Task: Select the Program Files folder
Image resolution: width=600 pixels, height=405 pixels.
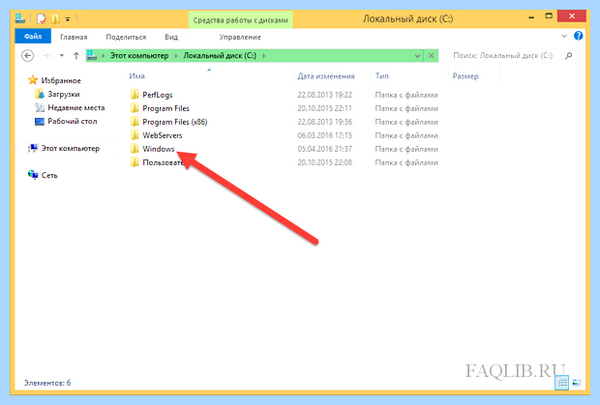Action: [x=166, y=108]
